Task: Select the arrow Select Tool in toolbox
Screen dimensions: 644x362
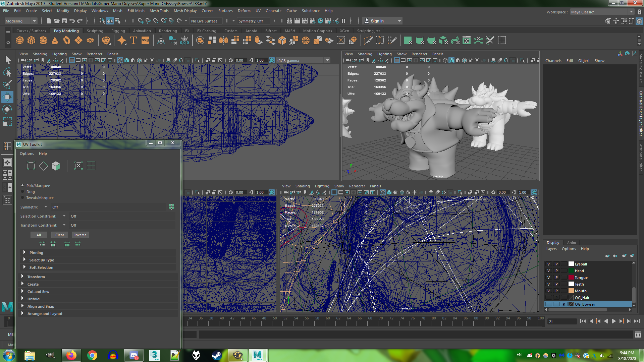Action: (x=7, y=60)
